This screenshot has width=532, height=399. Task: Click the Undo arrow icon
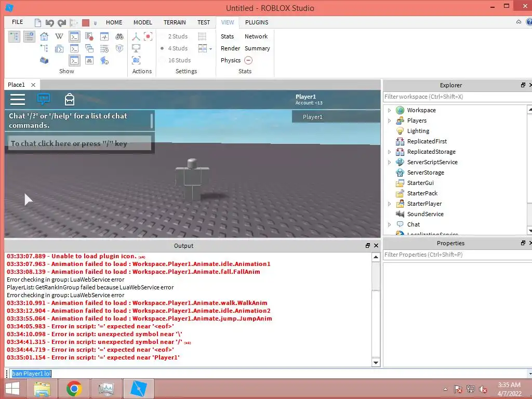[x=49, y=23]
